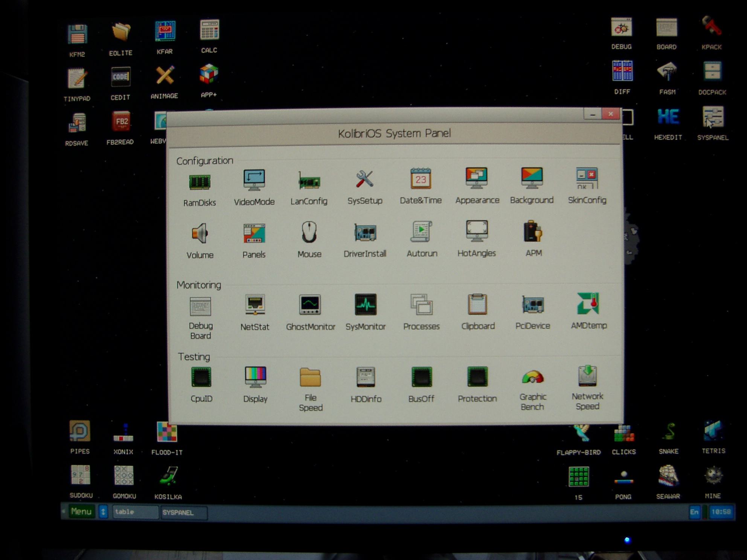Image resolution: width=747 pixels, height=560 pixels.
Task: Open APP+ cube icon
Action: click(209, 74)
